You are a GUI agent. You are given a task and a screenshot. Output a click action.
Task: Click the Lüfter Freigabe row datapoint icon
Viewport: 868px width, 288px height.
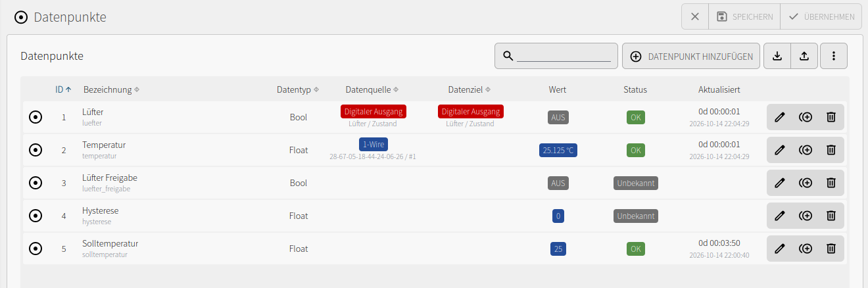coord(36,183)
